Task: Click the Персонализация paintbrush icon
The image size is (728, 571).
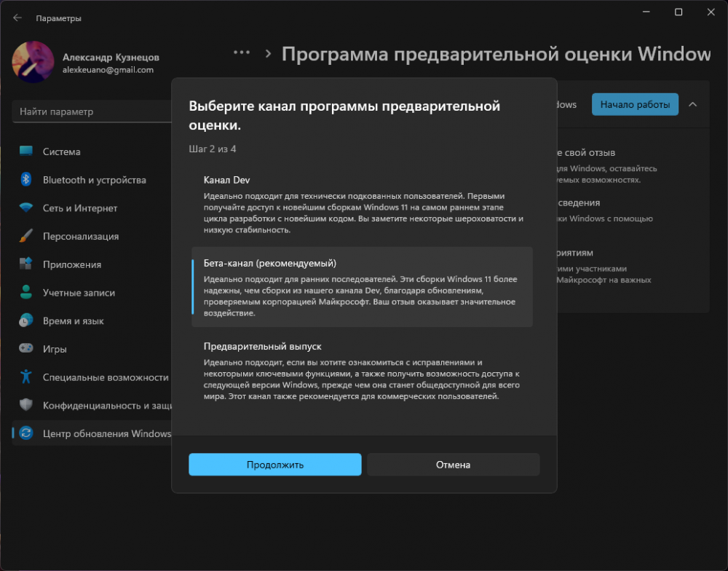Action: [x=26, y=235]
